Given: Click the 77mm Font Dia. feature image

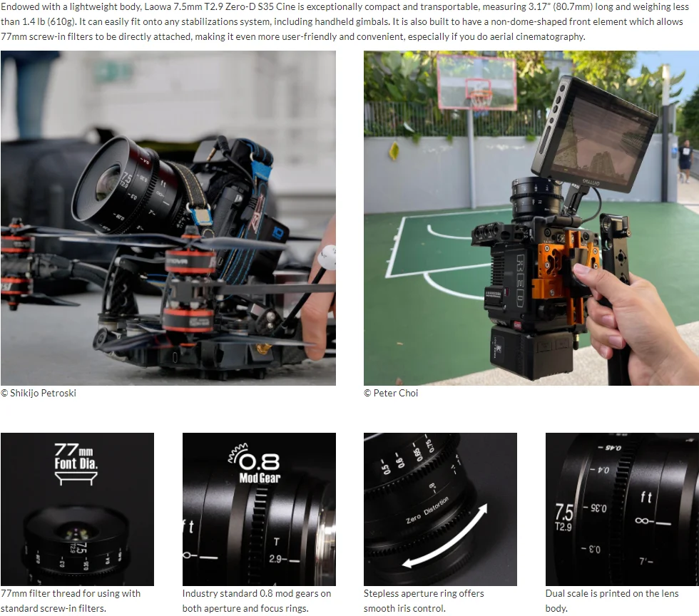Looking at the screenshot, I should point(77,509).
